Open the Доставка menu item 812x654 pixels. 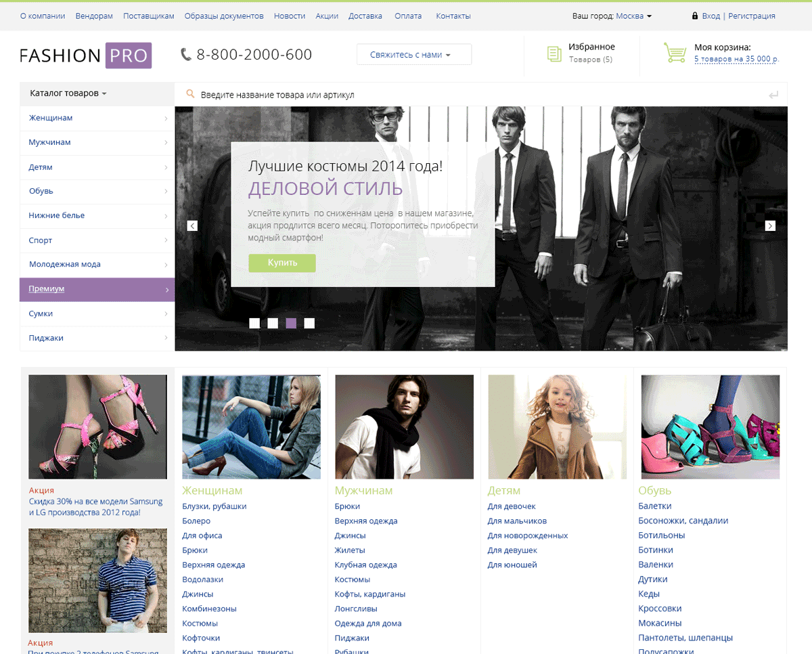365,16
